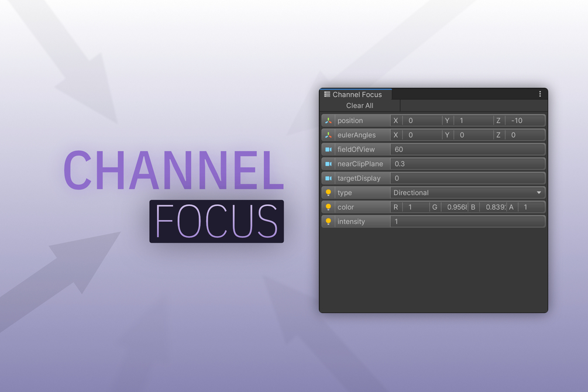The image size is (588, 392).
Task: Click the Clear All button
Action: click(x=360, y=106)
